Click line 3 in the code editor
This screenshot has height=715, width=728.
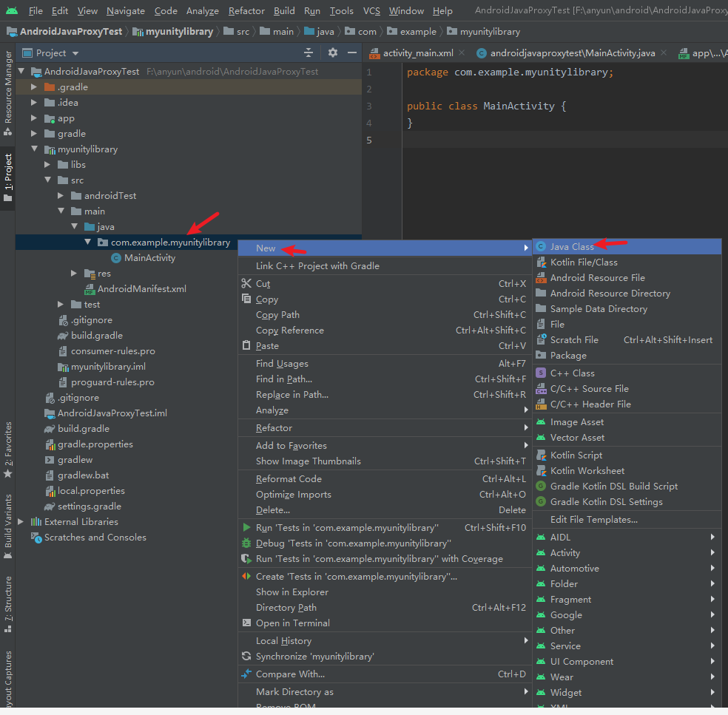pyautogui.click(x=564, y=106)
